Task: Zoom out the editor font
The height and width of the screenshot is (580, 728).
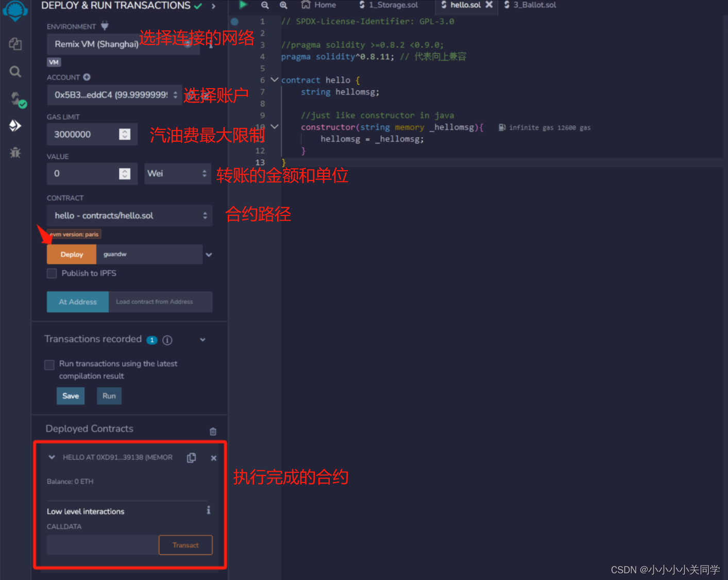Action: [265, 5]
